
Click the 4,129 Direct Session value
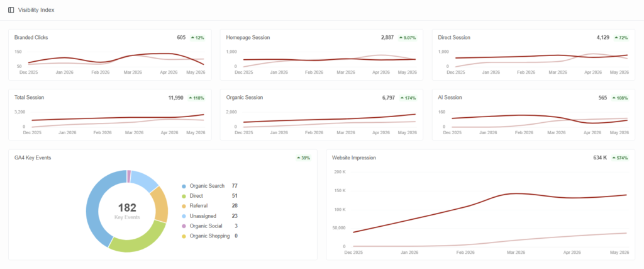(x=603, y=37)
